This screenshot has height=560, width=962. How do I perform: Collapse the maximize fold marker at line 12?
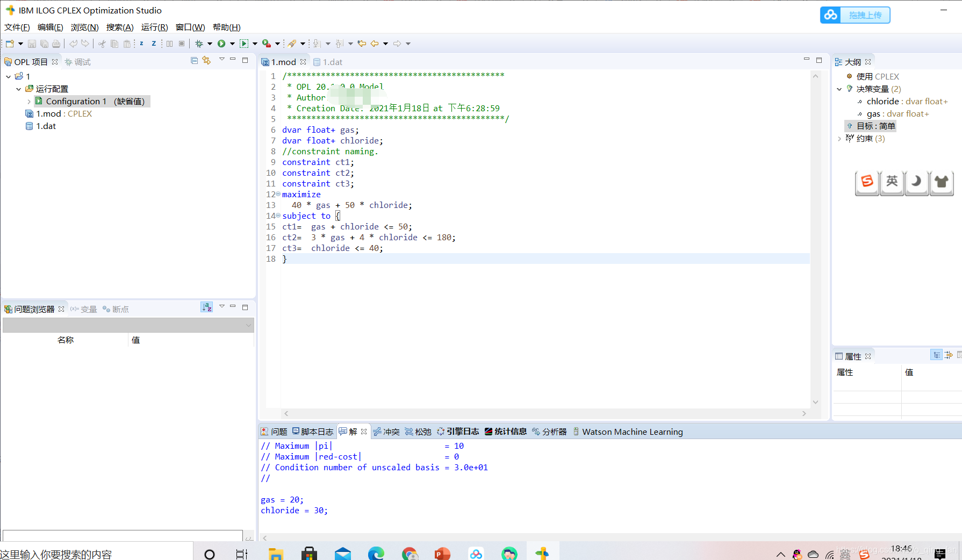[278, 194]
